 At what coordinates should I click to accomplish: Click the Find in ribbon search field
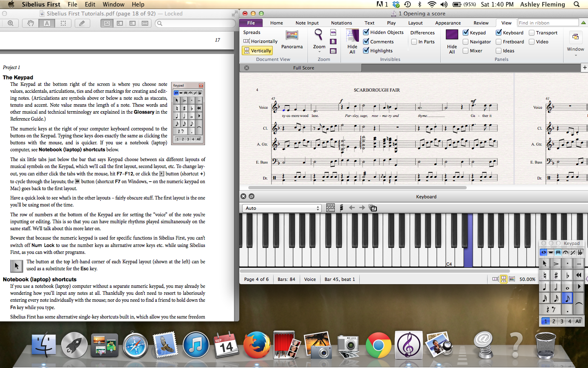tap(548, 23)
